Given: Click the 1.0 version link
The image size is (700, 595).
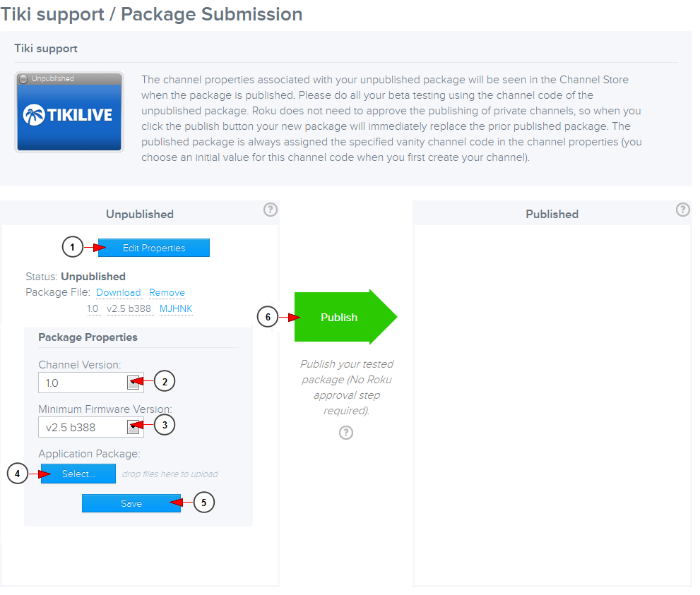Looking at the screenshot, I should pyautogui.click(x=93, y=308).
